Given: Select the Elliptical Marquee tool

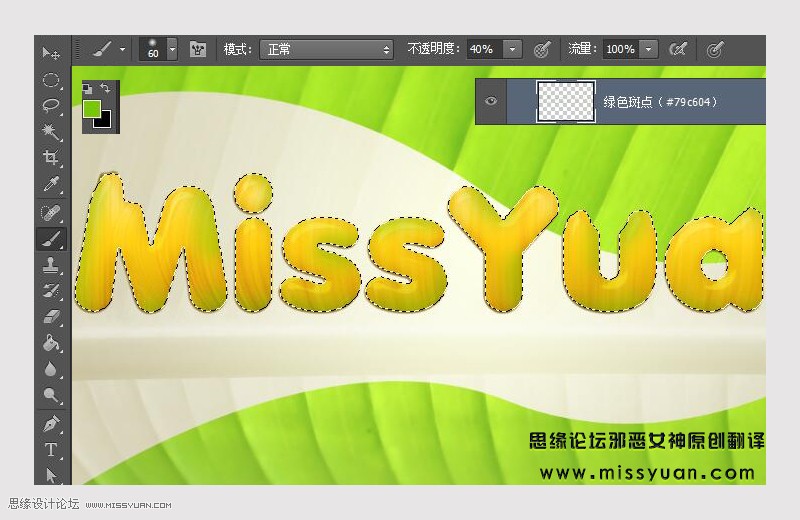Looking at the screenshot, I should [x=51, y=80].
